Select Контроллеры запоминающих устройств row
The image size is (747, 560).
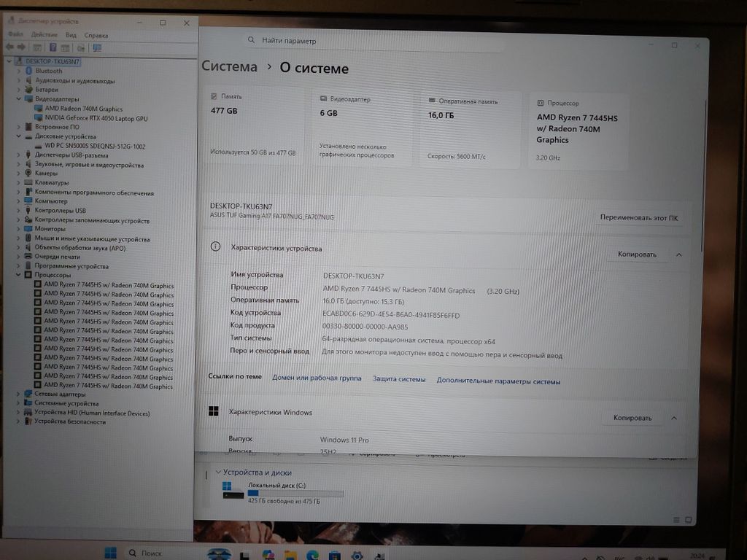pos(92,220)
